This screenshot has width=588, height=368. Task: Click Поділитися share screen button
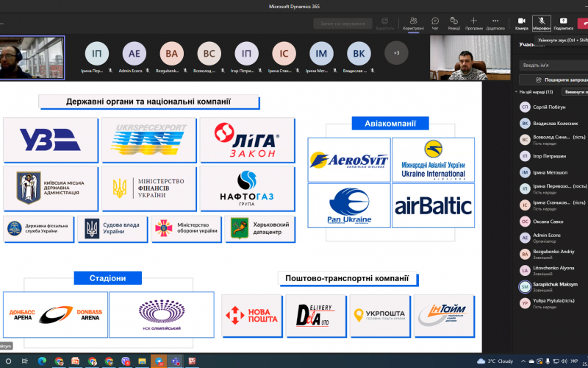click(563, 24)
